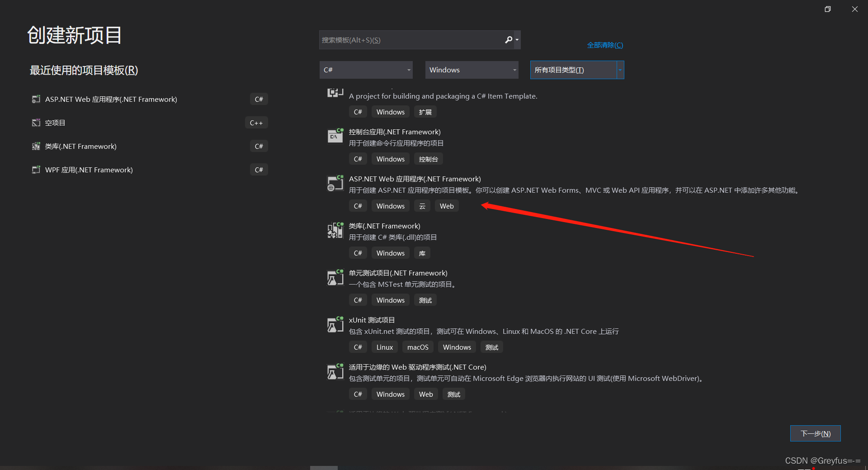Viewport: 868px width, 470px height.
Task: Select class library (.NET Framework) list title
Action: click(x=385, y=226)
